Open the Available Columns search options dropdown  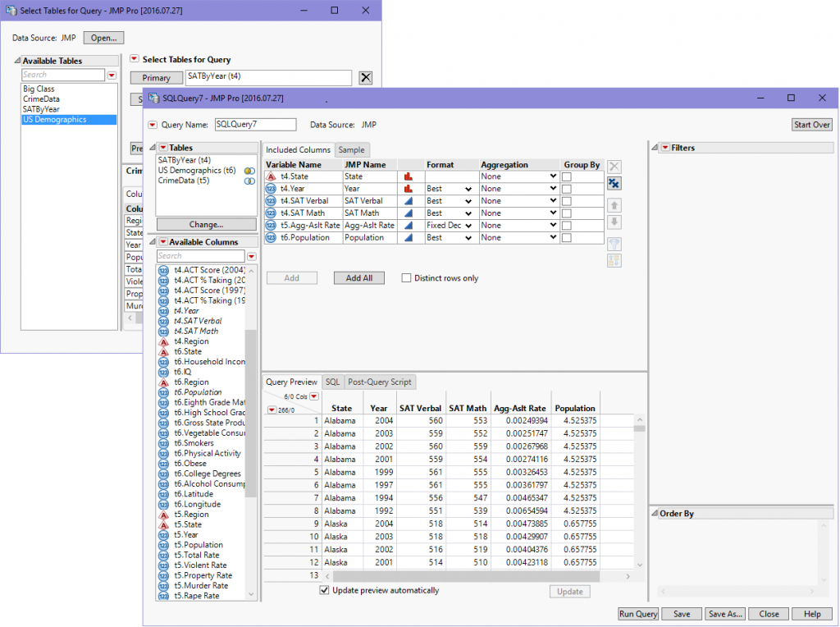tap(251, 257)
